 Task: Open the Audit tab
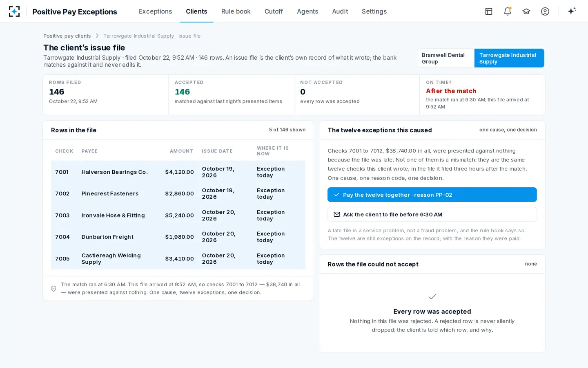(x=340, y=11)
